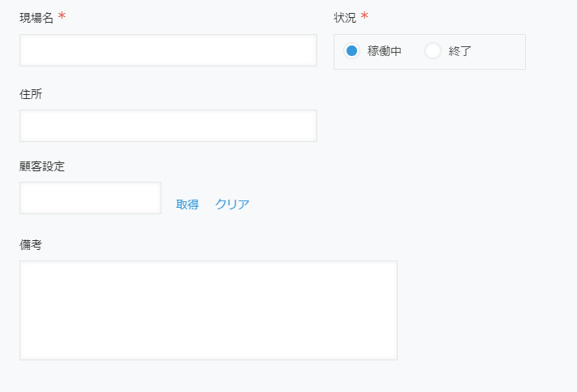Screen dimensions: 577x392
Task: Focus the 備考 multiline text area
Action: pyautogui.click(x=209, y=310)
